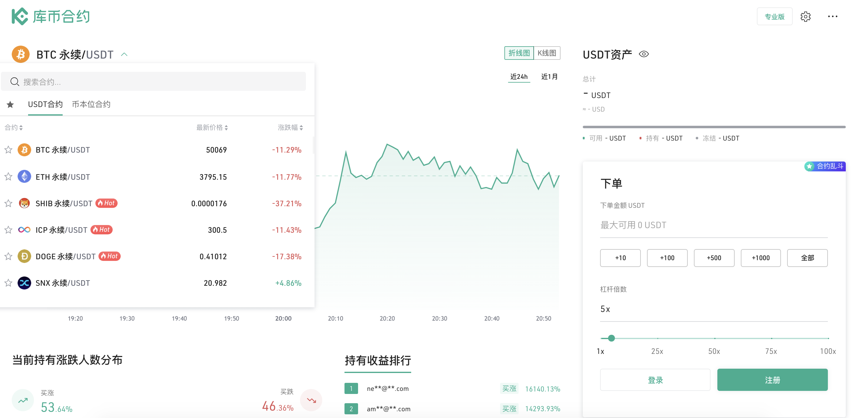The width and height of the screenshot is (868, 418).
Task: Open the settings gear icon
Action: pos(805,16)
